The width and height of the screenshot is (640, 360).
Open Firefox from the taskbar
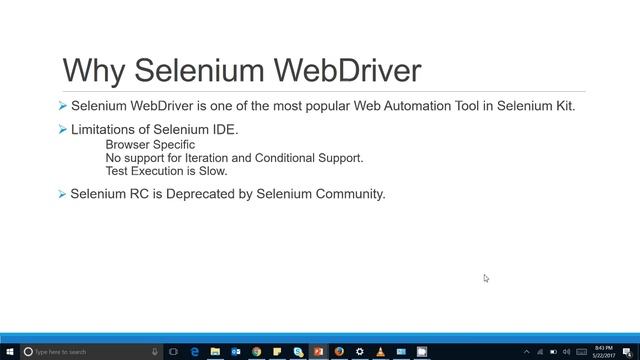[339, 351]
